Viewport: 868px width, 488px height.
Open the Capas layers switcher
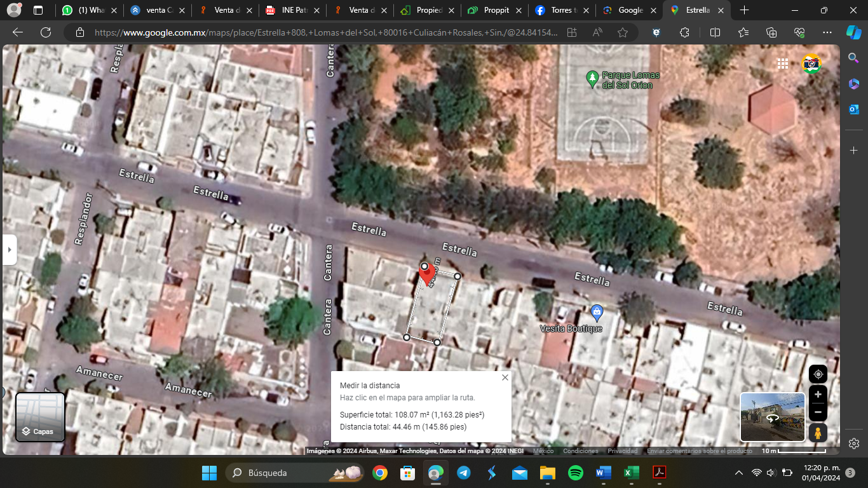(x=40, y=417)
